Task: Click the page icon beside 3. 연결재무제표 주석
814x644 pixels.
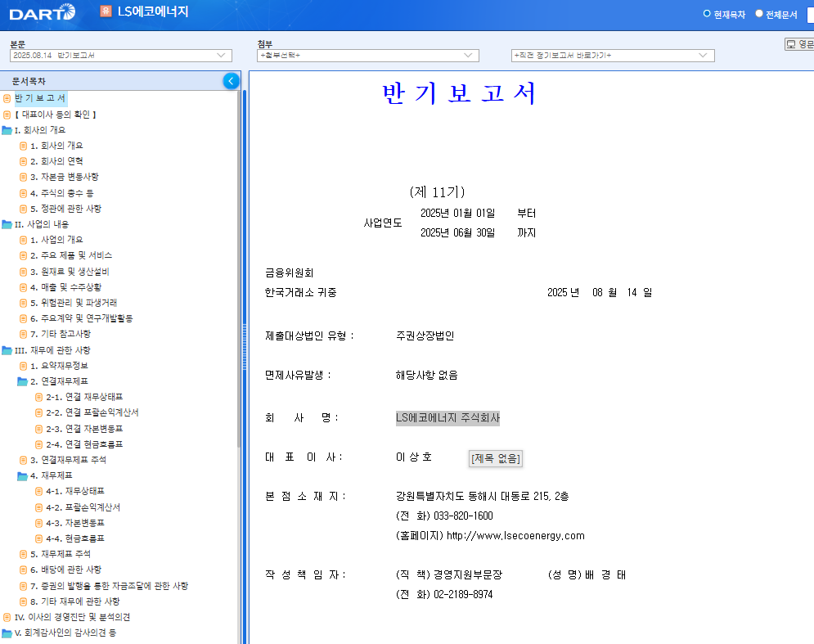Action: pos(23,460)
